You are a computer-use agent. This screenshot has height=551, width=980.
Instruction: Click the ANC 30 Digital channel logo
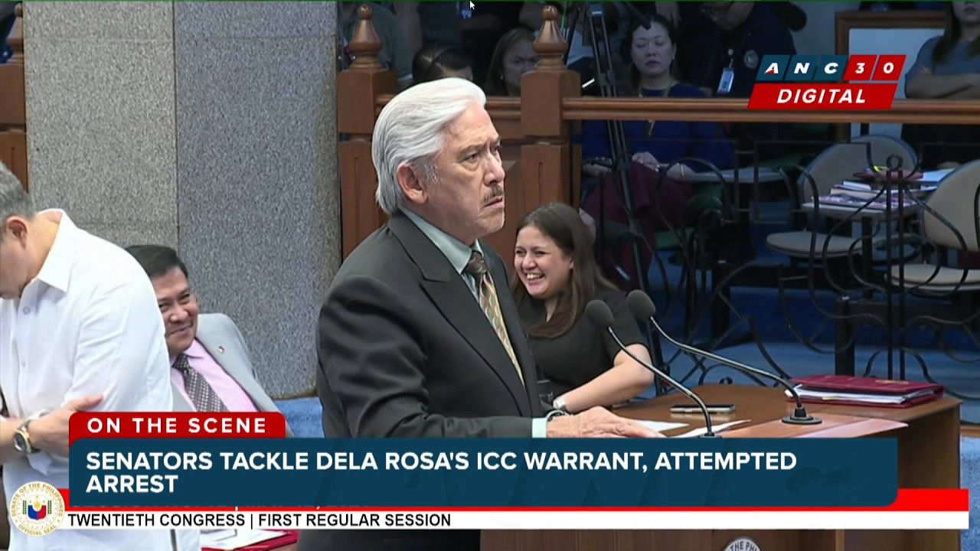(827, 82)
